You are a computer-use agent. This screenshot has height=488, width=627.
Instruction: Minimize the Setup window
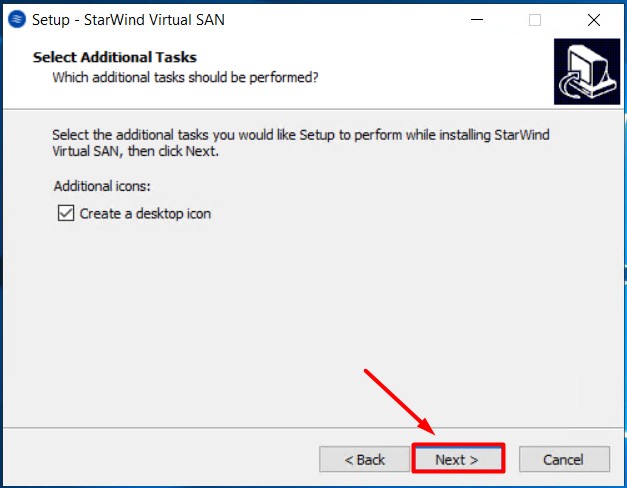[476, 19]
